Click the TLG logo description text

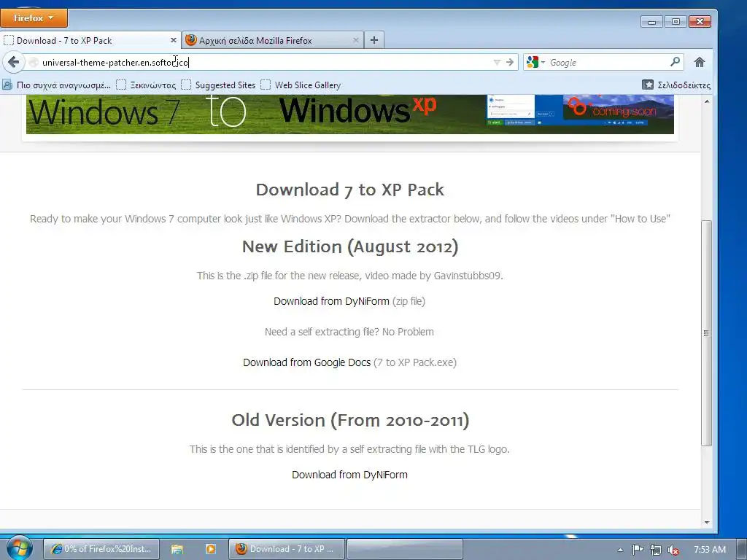click(x=349, y=449)
